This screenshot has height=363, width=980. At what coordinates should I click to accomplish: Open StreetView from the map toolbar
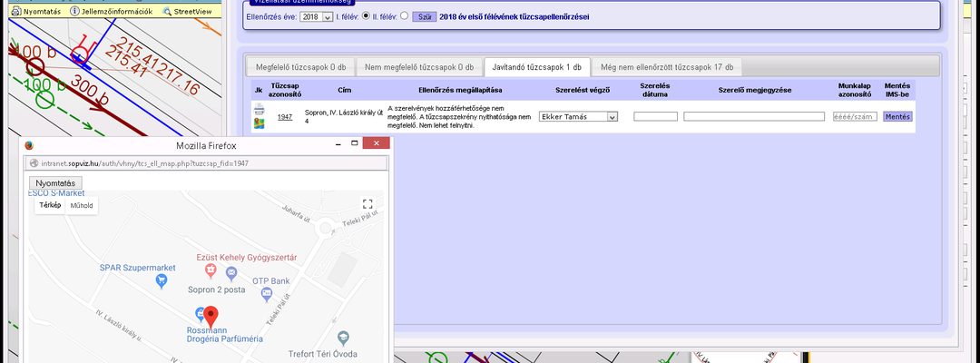[x=186, y=11]
